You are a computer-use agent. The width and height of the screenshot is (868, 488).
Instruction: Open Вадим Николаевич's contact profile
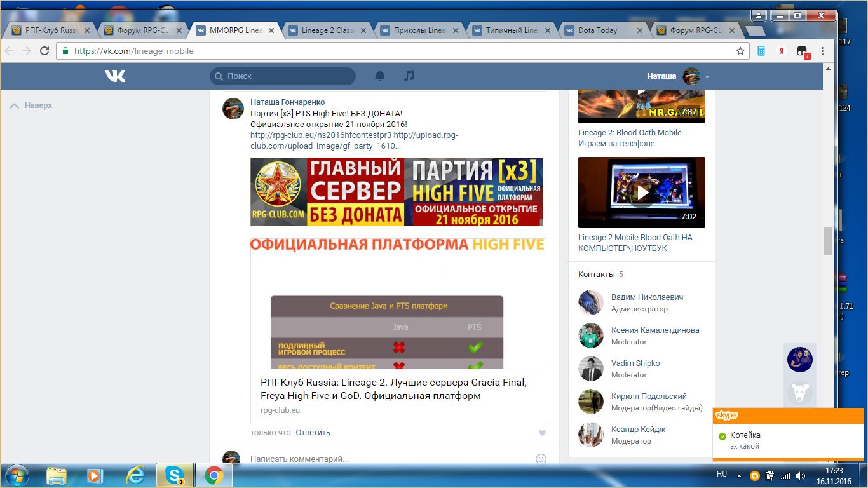tap(647, 297)
